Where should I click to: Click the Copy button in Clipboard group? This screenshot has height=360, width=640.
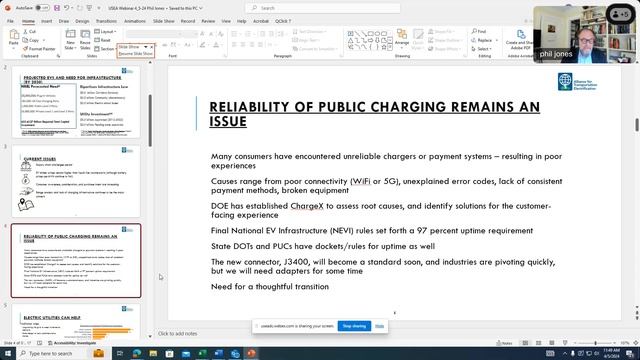click(31, 40)
